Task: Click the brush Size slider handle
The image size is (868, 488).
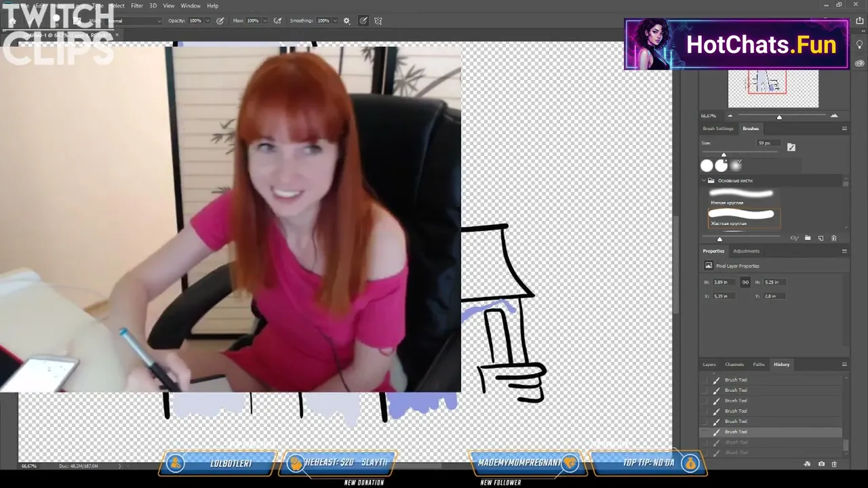Action: point(724,155)
